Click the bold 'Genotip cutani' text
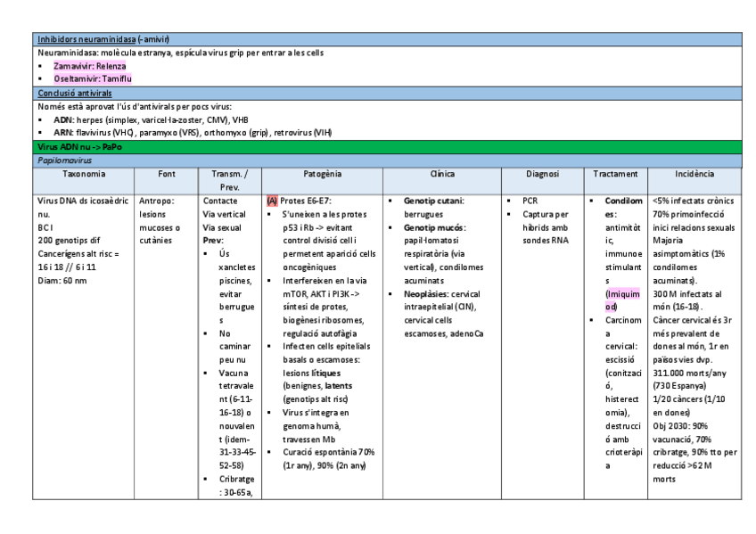Image resolution: width=756 pixels, height=534 pixels. point(433,201)
